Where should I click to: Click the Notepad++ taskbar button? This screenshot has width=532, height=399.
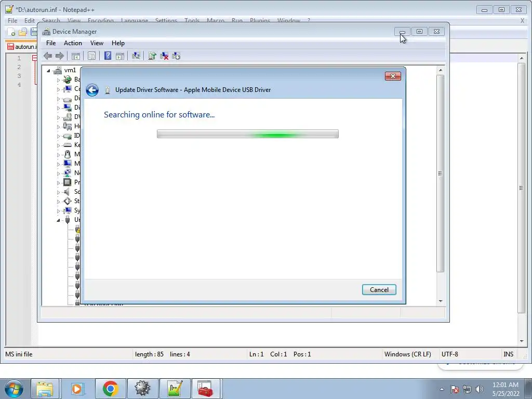(175, 389)
